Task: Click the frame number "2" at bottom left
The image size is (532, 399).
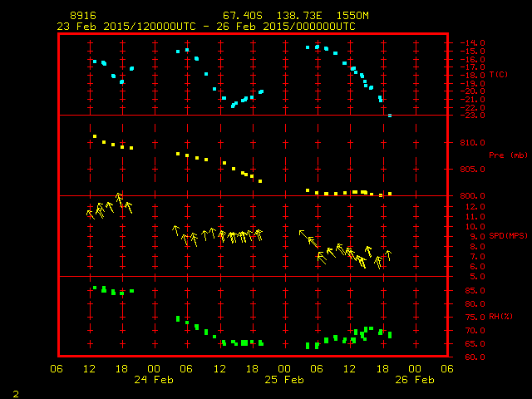Action: (x=16, y=394)
